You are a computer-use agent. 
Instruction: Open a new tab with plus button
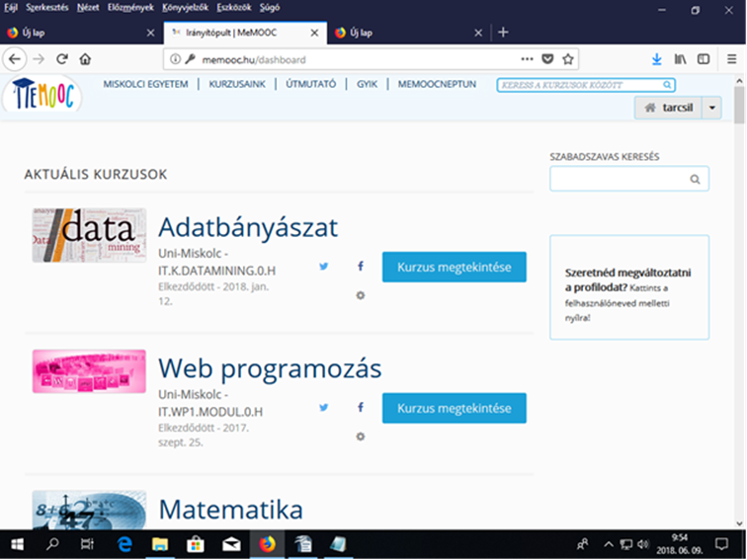pyautogui.click(x=503, y=33)
